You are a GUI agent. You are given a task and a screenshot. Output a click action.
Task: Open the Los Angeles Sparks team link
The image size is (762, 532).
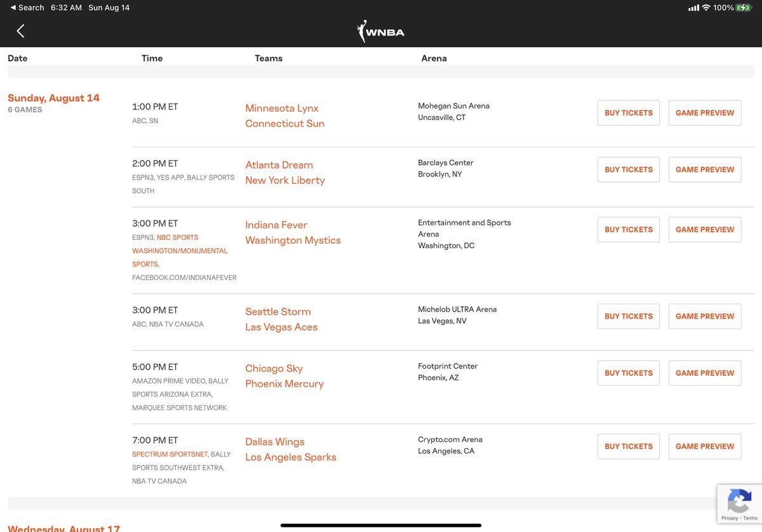291,457
